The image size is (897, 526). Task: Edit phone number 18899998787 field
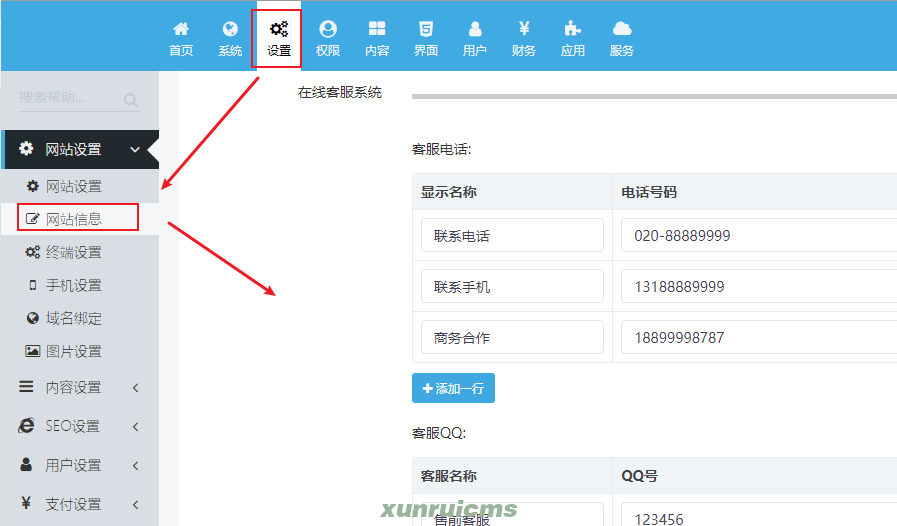pyautogui.click(x=759, y=337)
